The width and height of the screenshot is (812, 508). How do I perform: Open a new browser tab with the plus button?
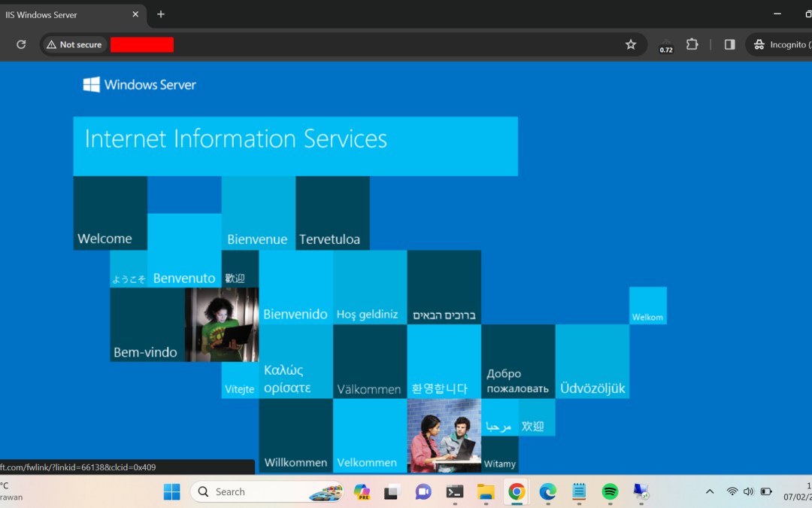pyautogui.click(x=161, y=14)
